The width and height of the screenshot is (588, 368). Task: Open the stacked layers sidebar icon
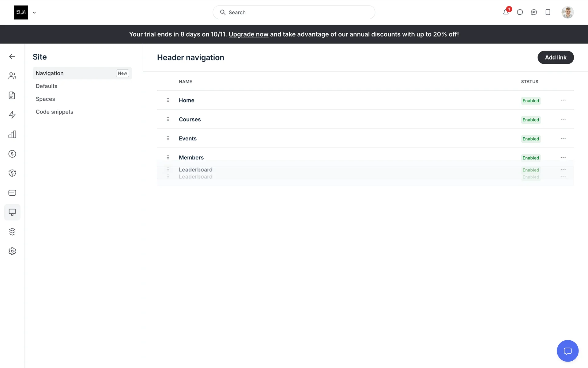click(x=12, y=232)
